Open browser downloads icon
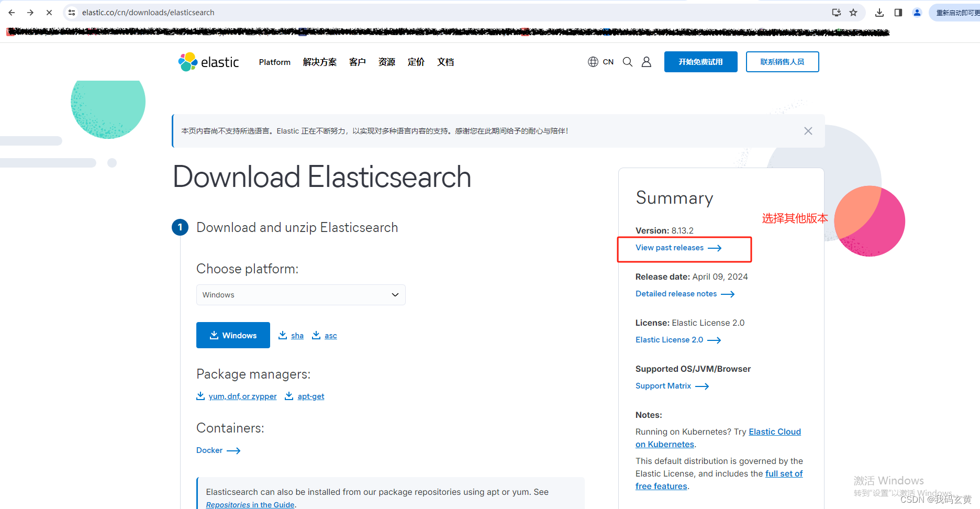 [x=879, y=13]
